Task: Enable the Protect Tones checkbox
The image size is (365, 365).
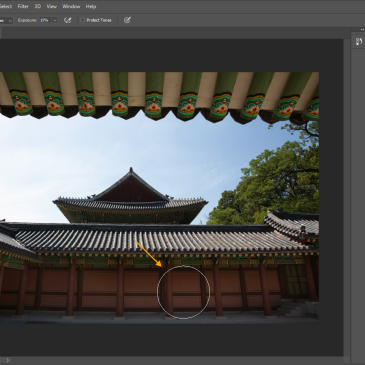Action: click(x=82, y=20)
